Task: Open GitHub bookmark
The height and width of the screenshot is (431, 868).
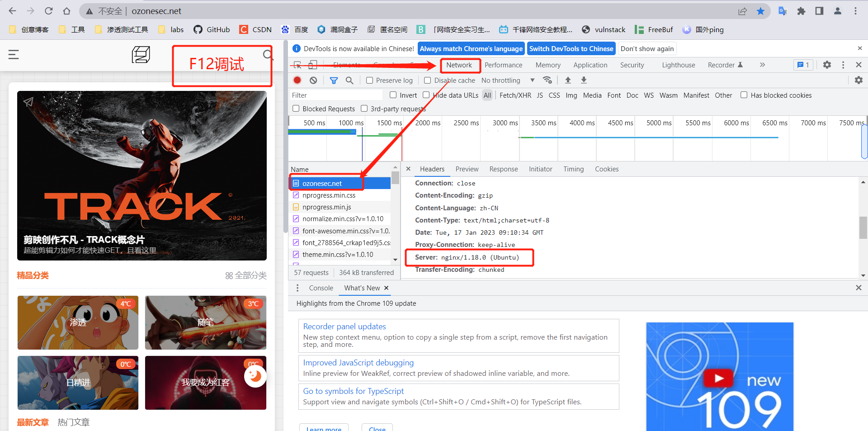Action: (x=212, y=29)
